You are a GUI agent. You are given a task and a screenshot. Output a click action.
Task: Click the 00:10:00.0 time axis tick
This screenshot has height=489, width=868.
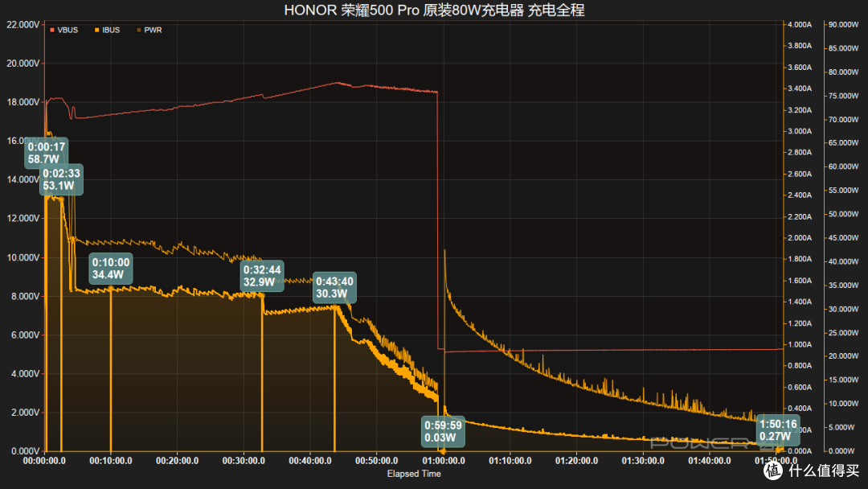(x=111, y=461)
